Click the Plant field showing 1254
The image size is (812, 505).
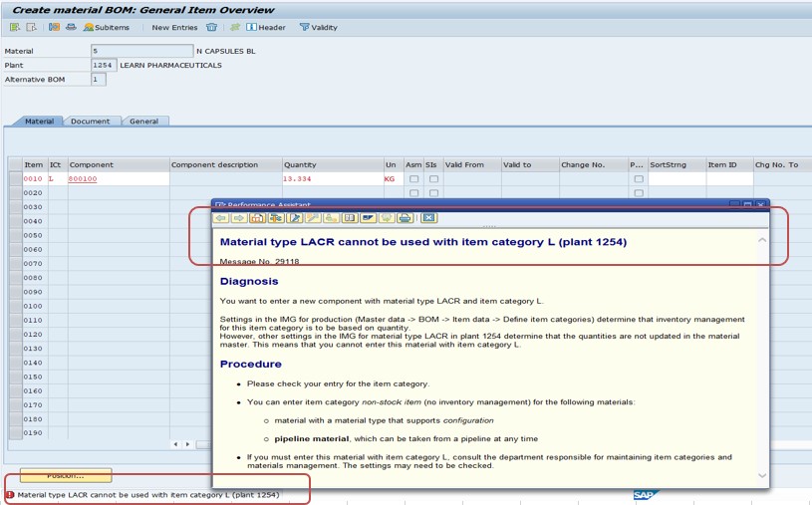click(x=103, y=66)
